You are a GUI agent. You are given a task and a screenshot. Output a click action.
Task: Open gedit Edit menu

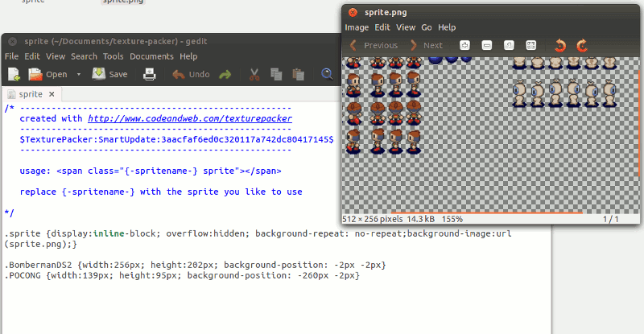(x=32, y=56)
